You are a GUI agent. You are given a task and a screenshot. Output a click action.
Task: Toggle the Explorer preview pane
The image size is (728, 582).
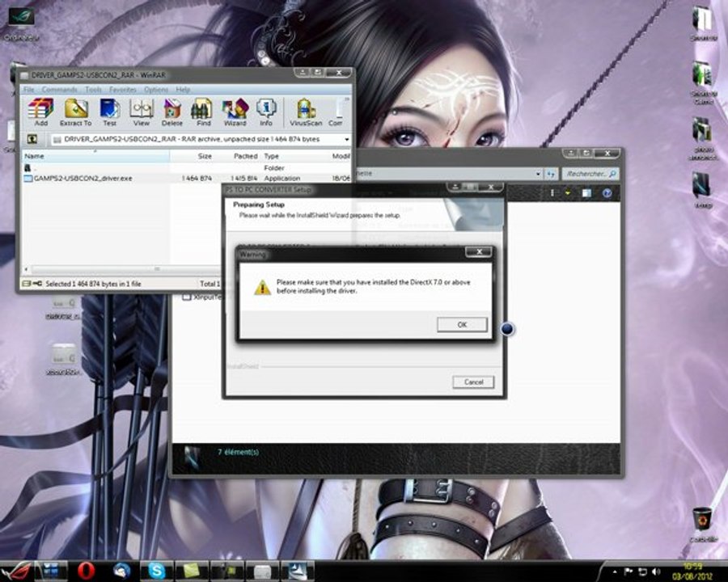pos(586,192)
